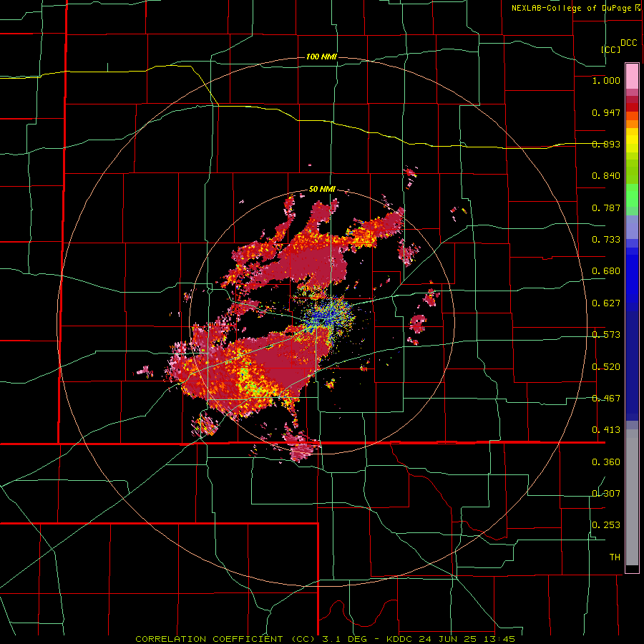Select the 0.573 scale value
The height and width of the screenshot is (644, 644).
[x=606, y=335]
